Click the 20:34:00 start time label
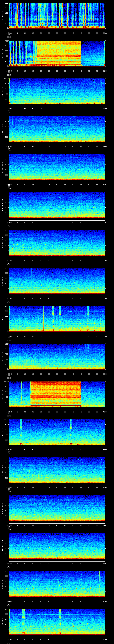The width and height of the screenshot is (114, 644). click(x=9, y=223)
